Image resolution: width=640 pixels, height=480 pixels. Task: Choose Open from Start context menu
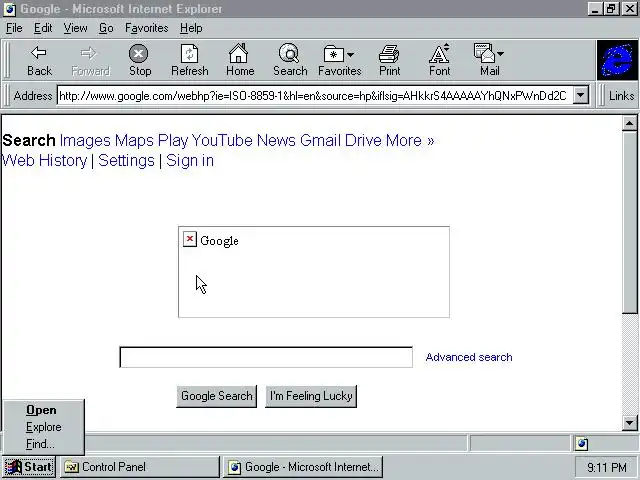41,410
